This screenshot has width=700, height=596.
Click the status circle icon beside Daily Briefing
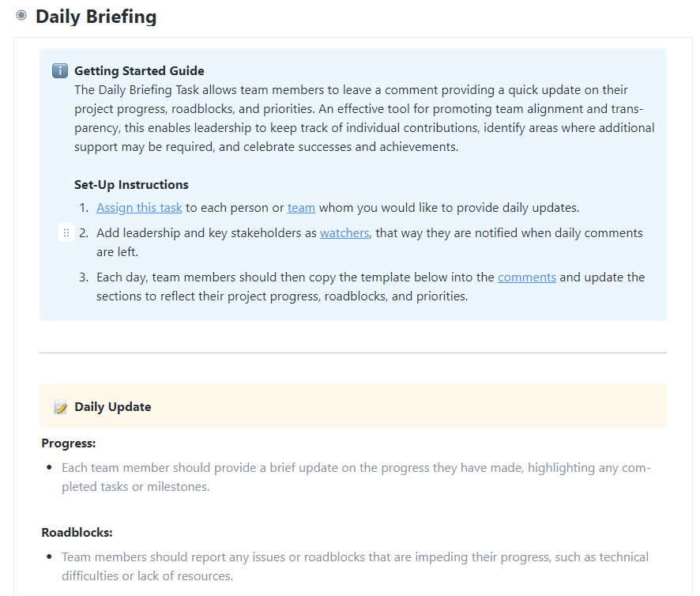click(x=21, y=16)
